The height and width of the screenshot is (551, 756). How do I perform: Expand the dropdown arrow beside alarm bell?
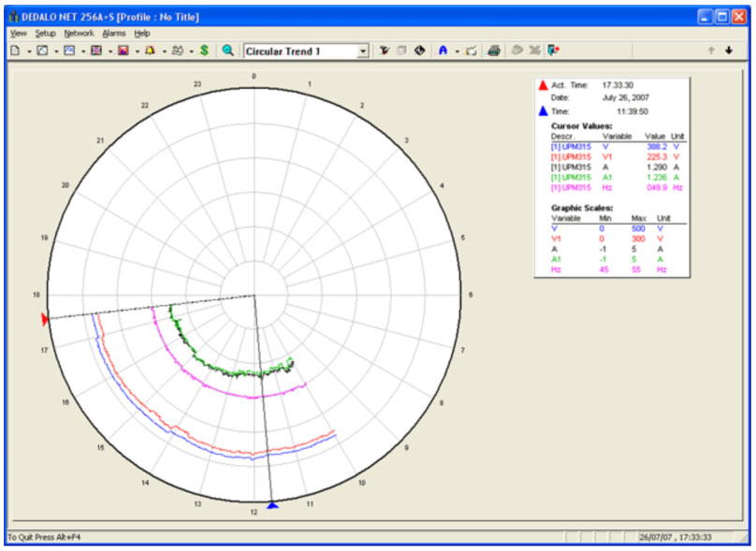coord(164,51)
